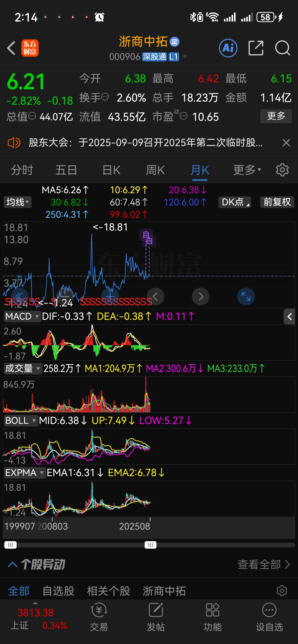
Task: Tap the 深股通 tag
Action: (154, 57)
